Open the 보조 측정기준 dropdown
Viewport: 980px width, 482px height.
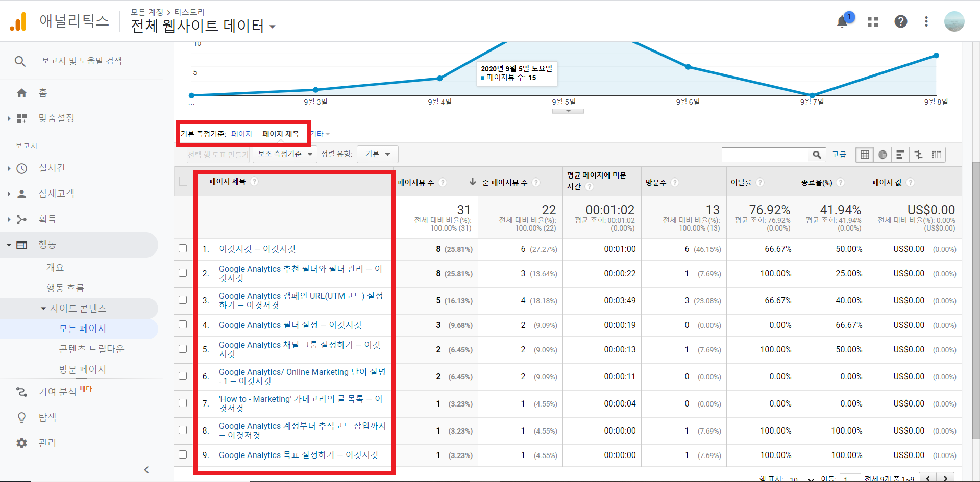285,154
